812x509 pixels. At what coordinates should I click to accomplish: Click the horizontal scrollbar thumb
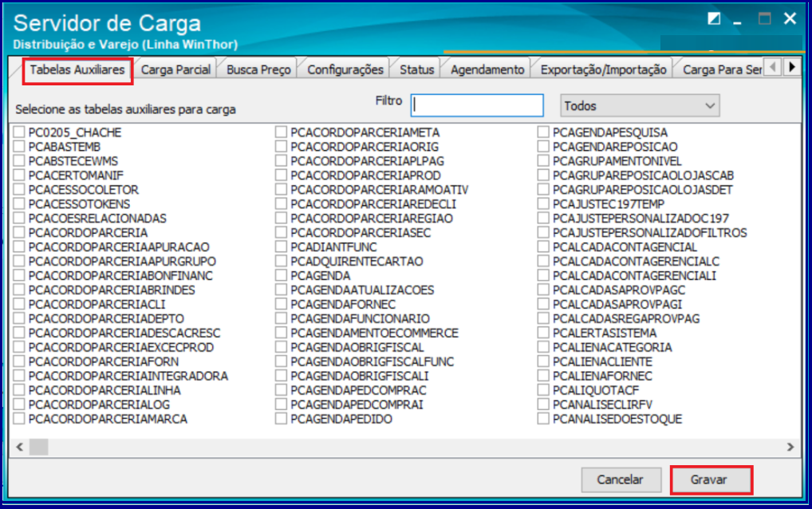point(39,446)
